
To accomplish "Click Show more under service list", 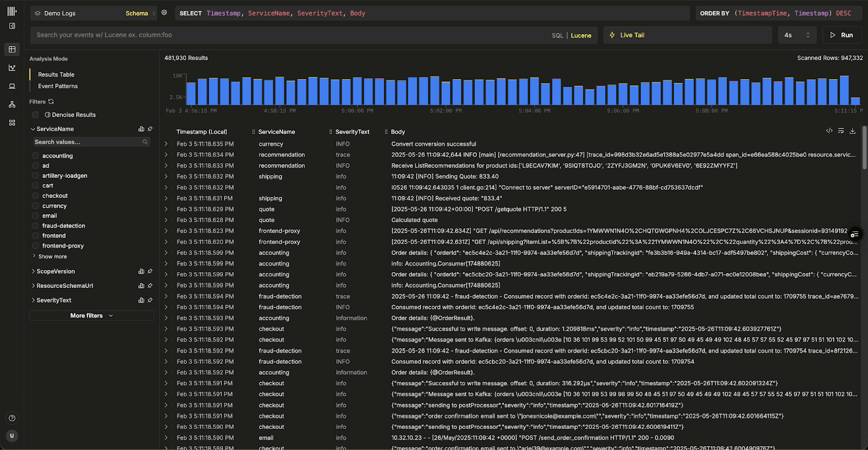I will 52,256.
